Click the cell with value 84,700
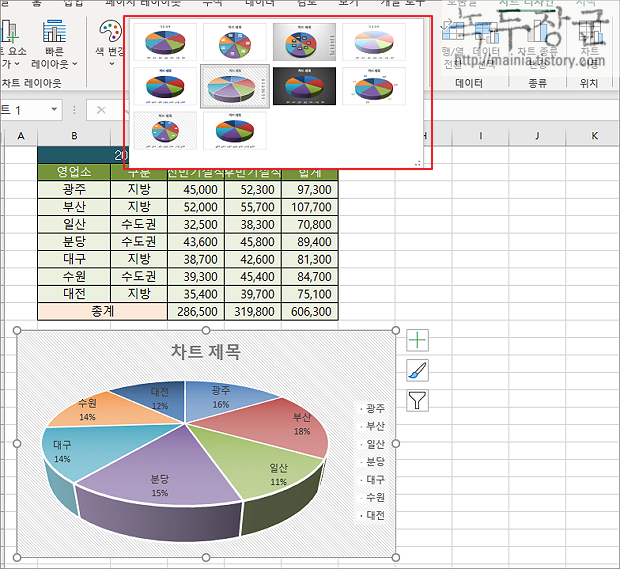The height and width of the screenshot is (569, 620). pyautogui.click(x=310, y=276)
